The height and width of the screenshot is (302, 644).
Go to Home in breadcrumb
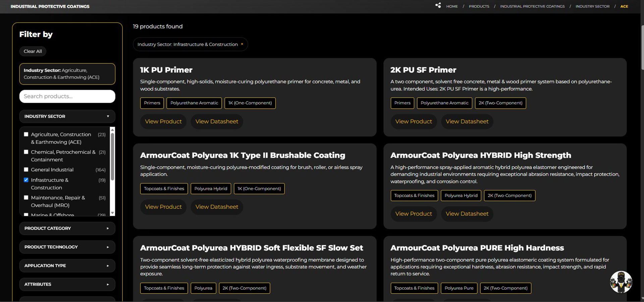(x=452, y=6)
